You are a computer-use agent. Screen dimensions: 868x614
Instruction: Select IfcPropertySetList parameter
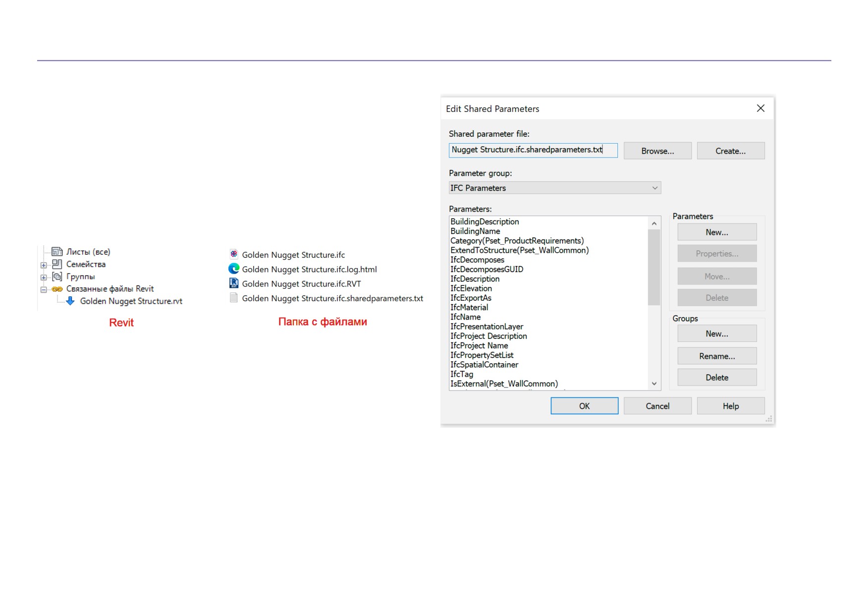482,355
